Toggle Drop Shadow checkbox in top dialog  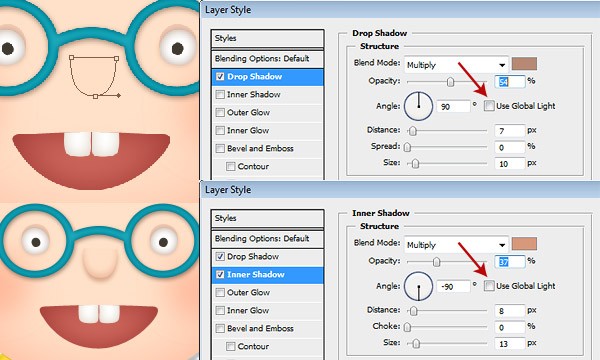tap(220, 77)
